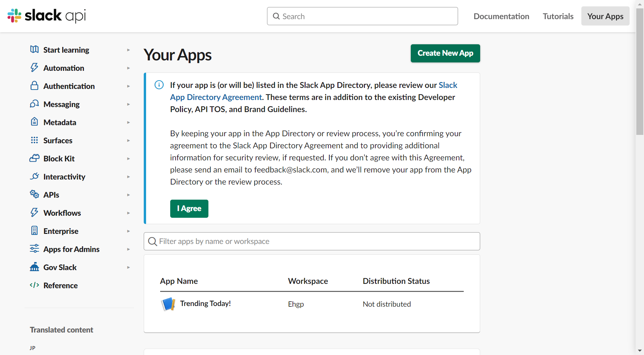The image size is (644, 355).
Task: Expand the Start learning section arrow
Action: [x=128, y=50]
